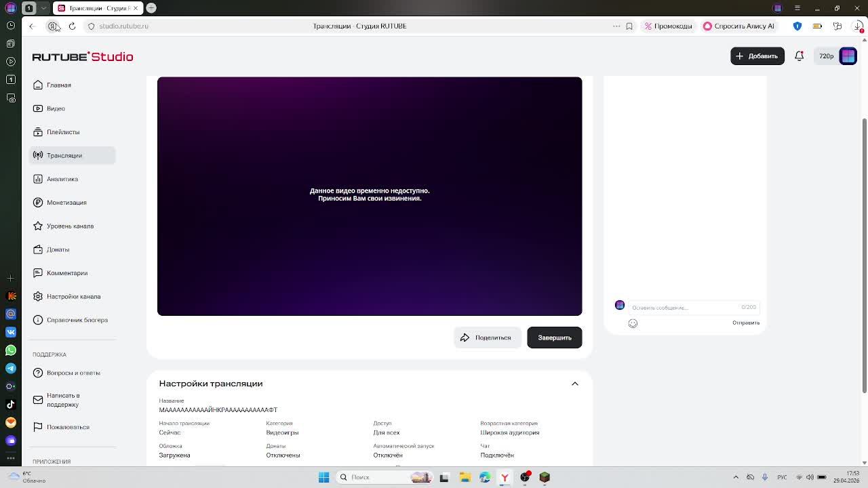Screen dimensions: 868x488
Task: Open the browser extensions icon
Action: [837, 26]
